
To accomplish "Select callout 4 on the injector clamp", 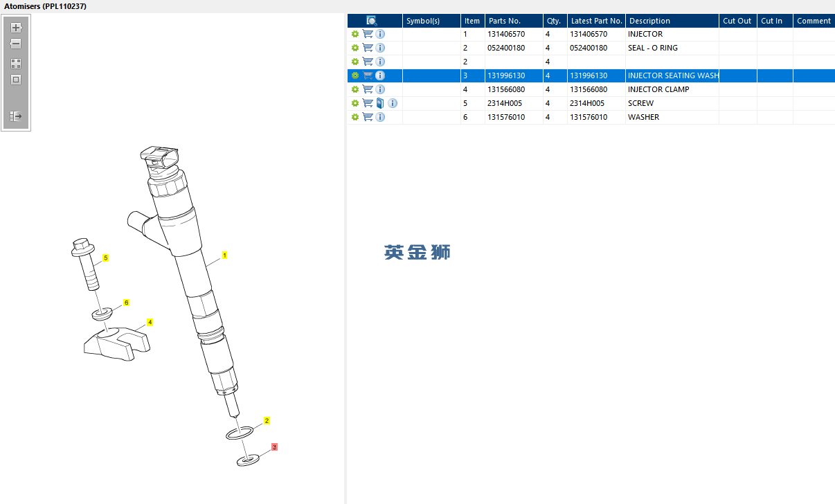I will pyautogui.click(x=150, y=322).
